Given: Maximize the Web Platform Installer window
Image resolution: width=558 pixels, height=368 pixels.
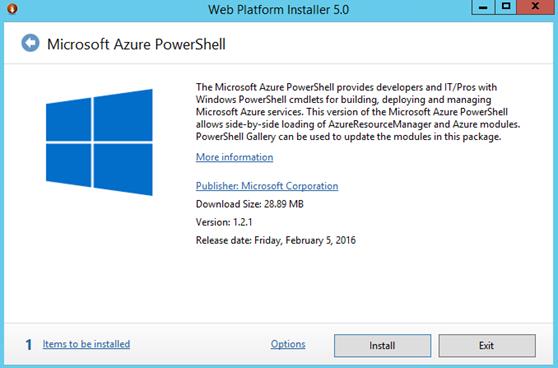Looking at the screenshot, I should (x=506, y=7).
